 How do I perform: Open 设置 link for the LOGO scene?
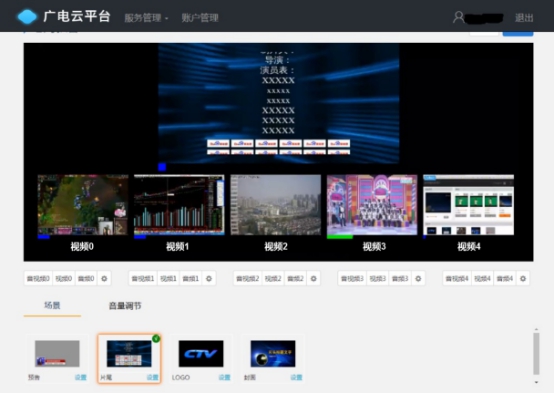coord(224,377)
